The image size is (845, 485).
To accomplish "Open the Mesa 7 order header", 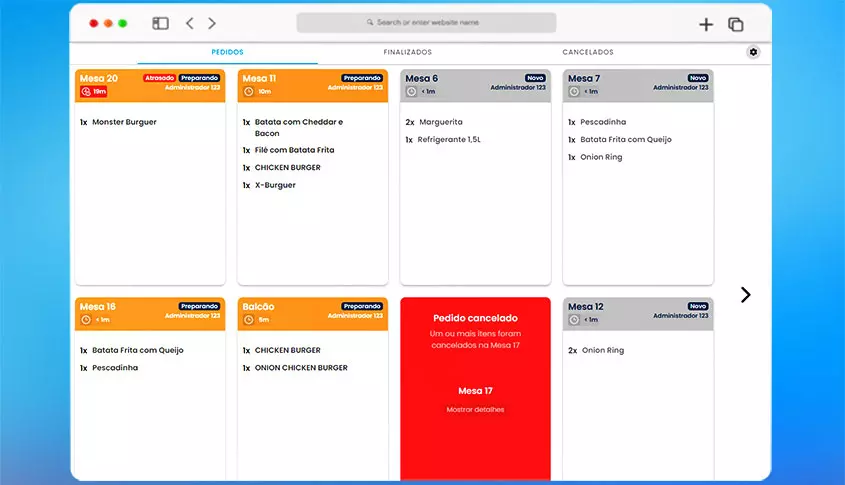I will [x=639, y=85].
